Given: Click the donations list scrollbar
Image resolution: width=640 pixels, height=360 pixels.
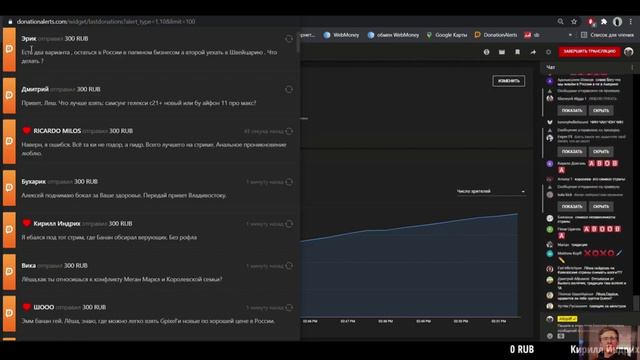Looking at the screenshot, I should pos(298,41).
